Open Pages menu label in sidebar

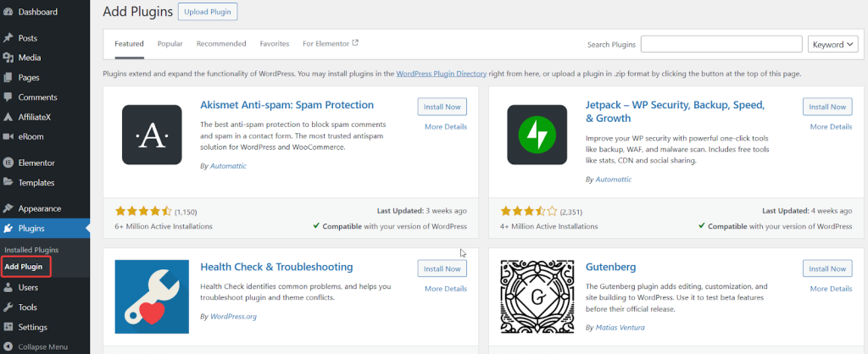tap(29, 77)
